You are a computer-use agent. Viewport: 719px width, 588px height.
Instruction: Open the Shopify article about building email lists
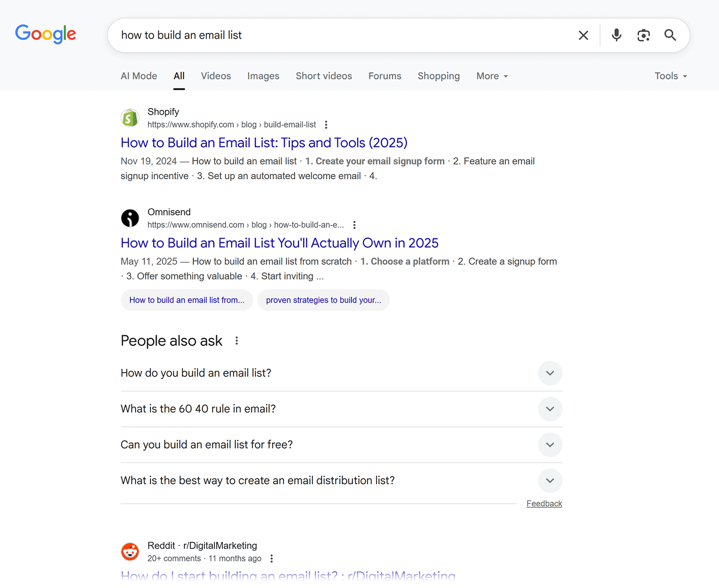point(263,142)
